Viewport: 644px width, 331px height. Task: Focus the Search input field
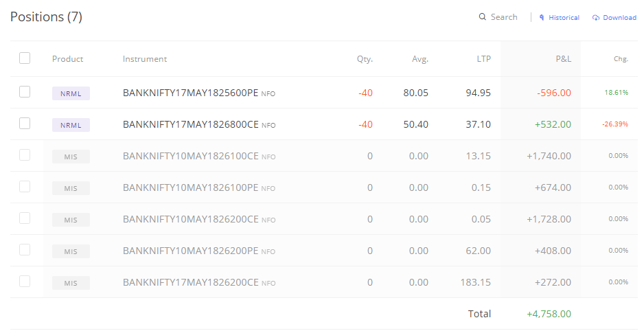coord(504,17)
